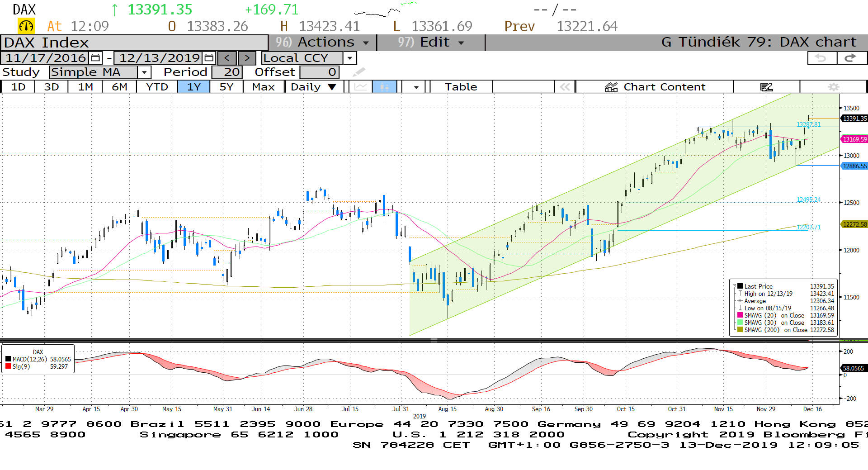Toggle the candlestick chart type
The image size is (868, 470).
(x=384, y=87)
